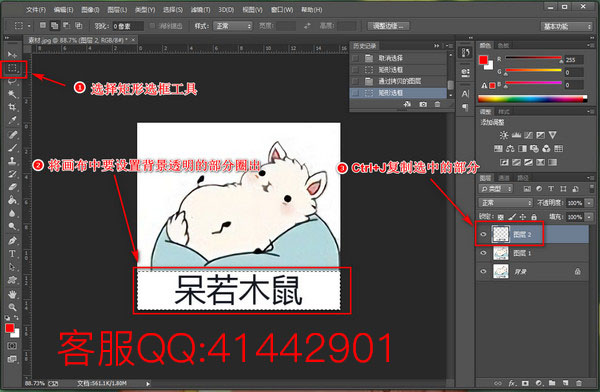
Task: Click the 调整边缘 button
Action: tap(388, 26)
